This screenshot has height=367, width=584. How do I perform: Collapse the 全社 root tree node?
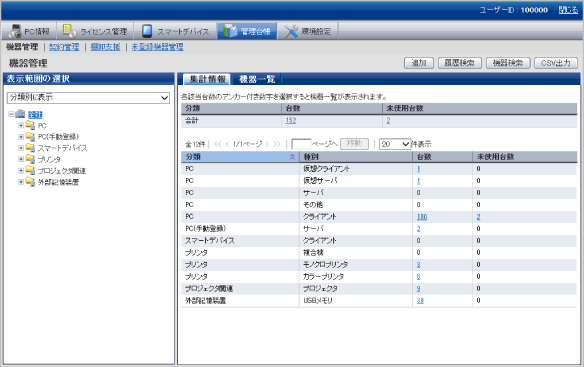[x=11, y=114]
